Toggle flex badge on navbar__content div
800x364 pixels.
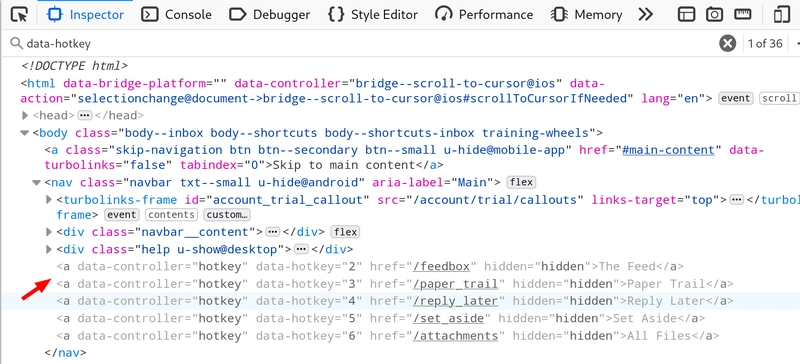pos(345,232)
